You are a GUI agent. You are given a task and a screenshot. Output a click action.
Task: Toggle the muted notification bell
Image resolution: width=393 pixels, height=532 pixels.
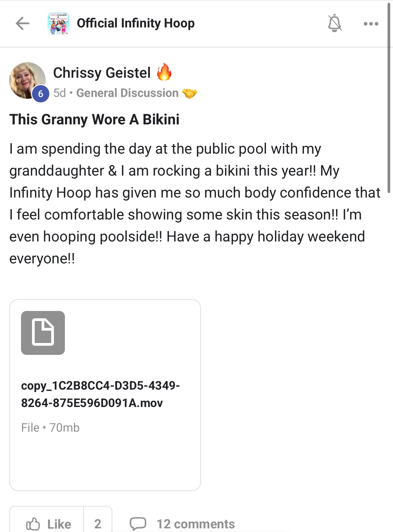335,23
